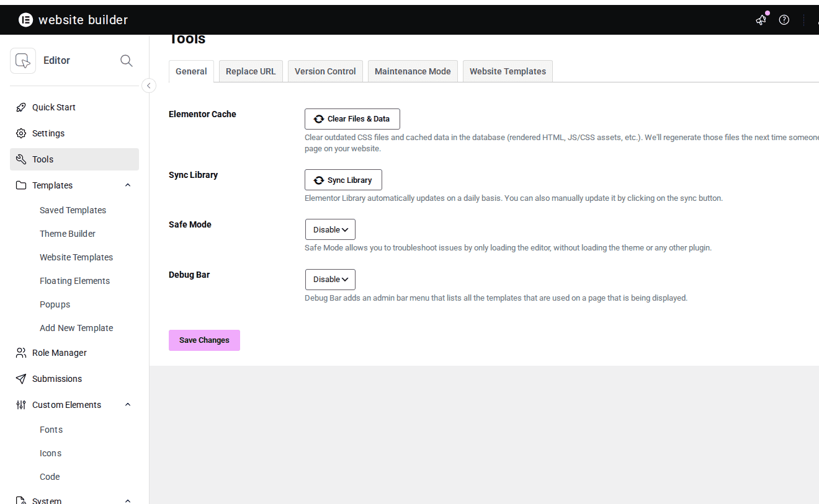This screenshot has height=504, width=819.
Task: Click the Sync Library button
Action: click(x=343, y=180)
